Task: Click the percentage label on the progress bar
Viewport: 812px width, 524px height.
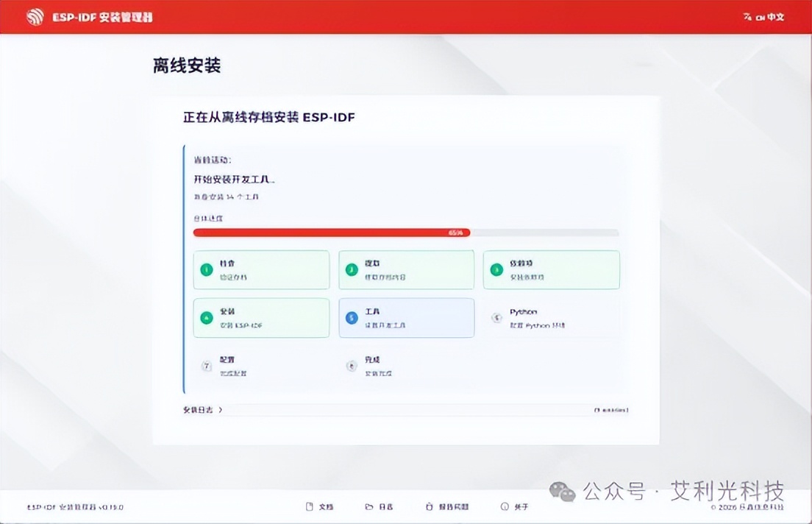Action: pos(456,233)
